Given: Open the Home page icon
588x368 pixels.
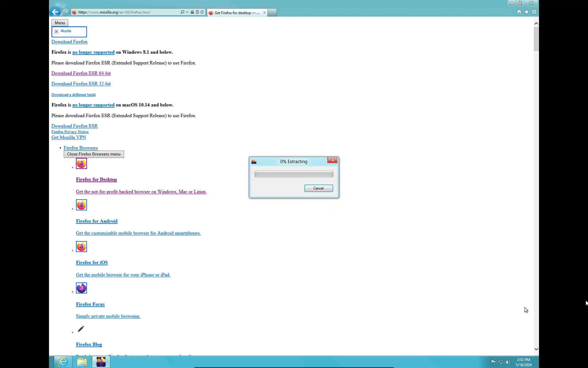Looking at the screenshot, I should [519, 12].
